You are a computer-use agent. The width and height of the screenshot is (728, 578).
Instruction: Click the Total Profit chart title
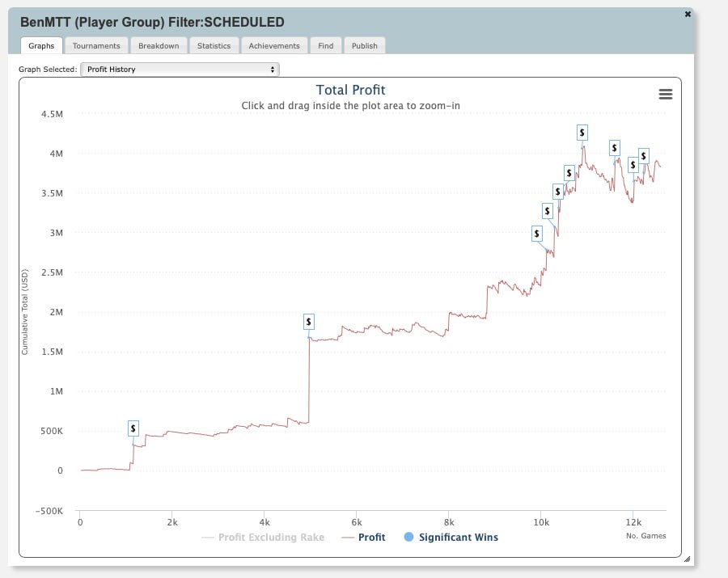click(350, 90)
